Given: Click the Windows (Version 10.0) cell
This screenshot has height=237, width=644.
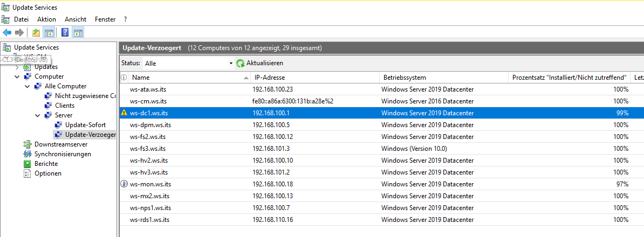Looking at the screenshot, I should point(414,149).
